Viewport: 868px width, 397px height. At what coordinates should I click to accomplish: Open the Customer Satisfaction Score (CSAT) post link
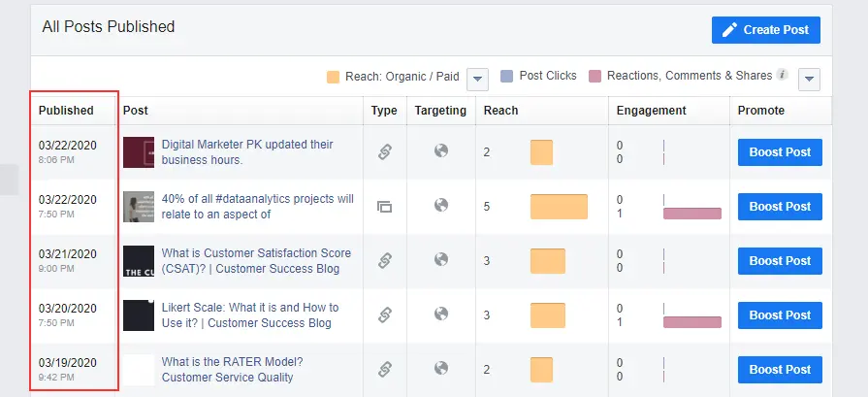point(256,260)
